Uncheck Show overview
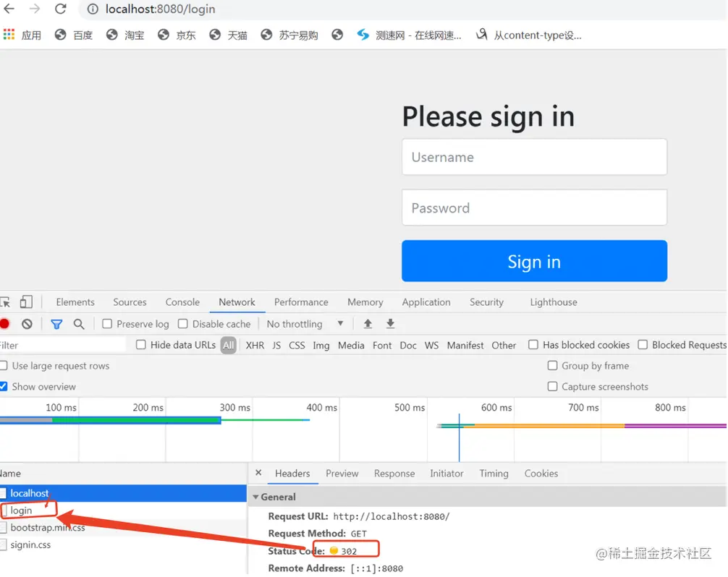Viewport: 728px width, 577px height. pyautogui.click(x=4, y=386)
